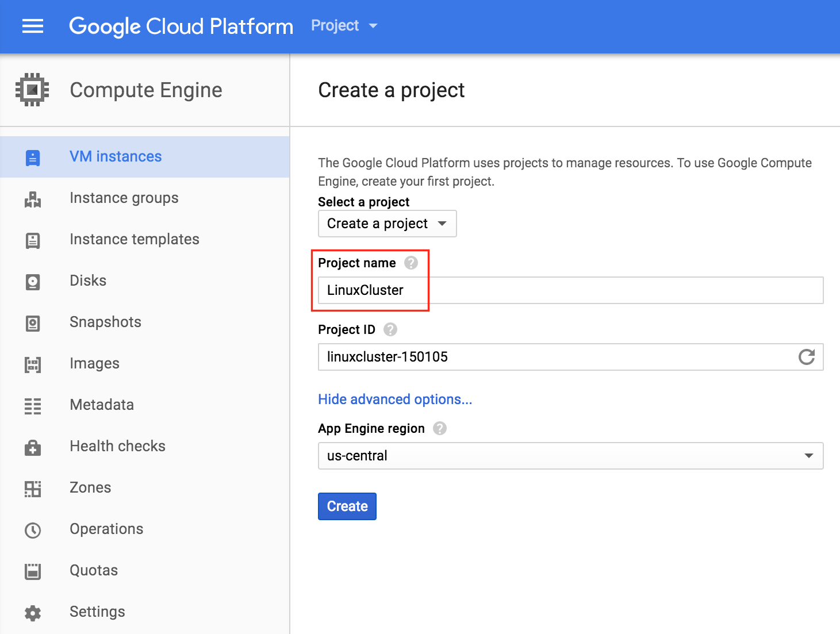The height and width of the screenshot is (634, 840).
Task: Click the Google Cloud Platform logo
Action: pyautogui.click(x=181, y=26)
